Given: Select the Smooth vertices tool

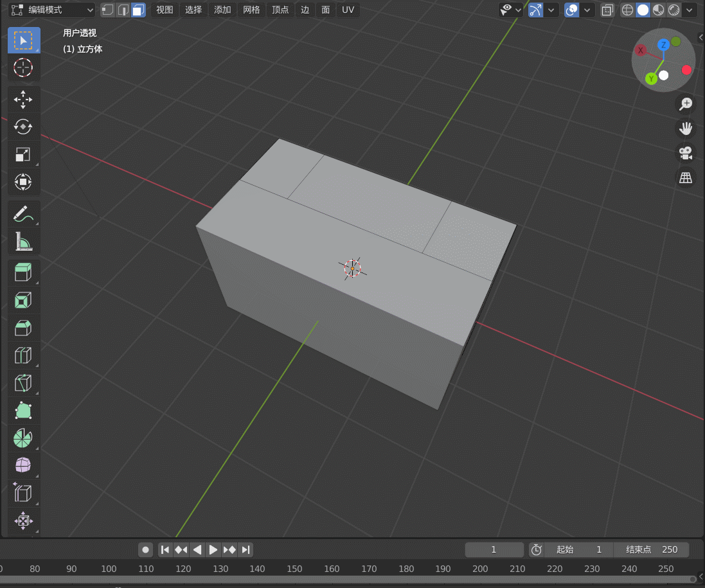Looking at the screenshot, I should (24, 465).
